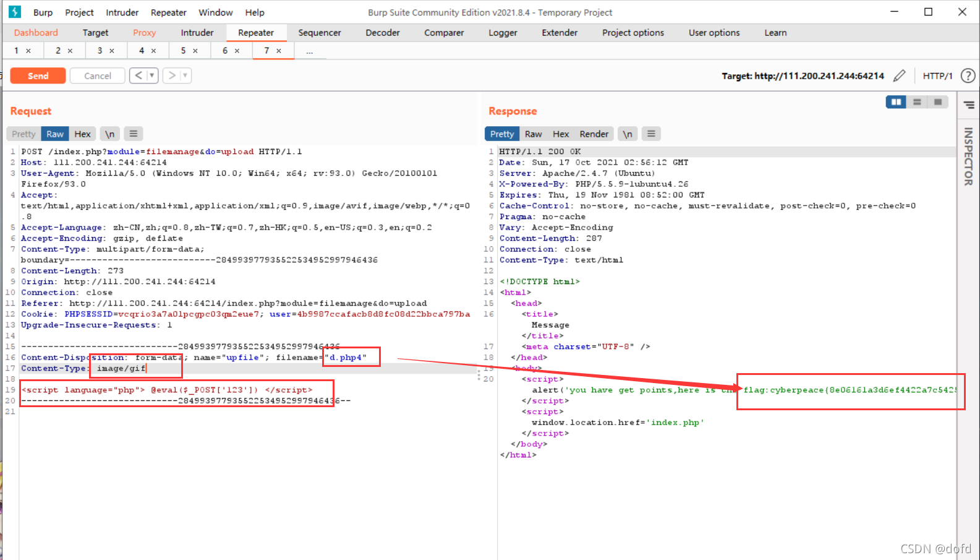980x560 pixels.
Task: Open forward history dropdown arrow
Action: pyautogui.click(x=185, y=75)
